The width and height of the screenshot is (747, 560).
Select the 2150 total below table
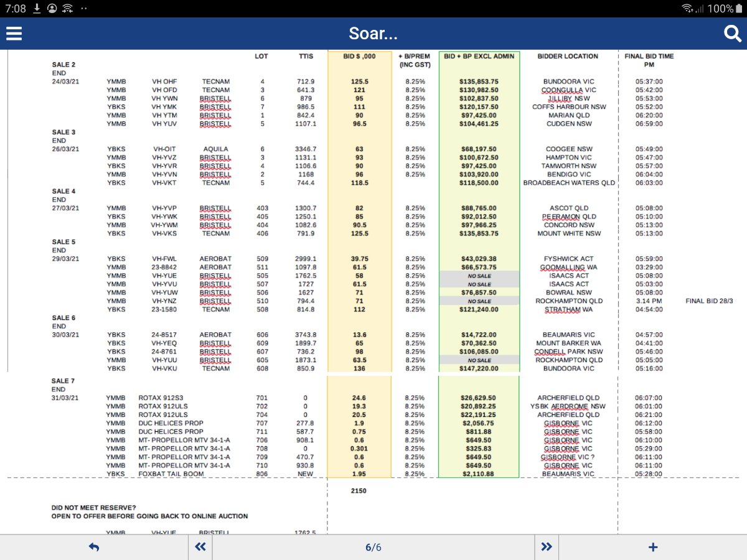click(x=359, y=491)
